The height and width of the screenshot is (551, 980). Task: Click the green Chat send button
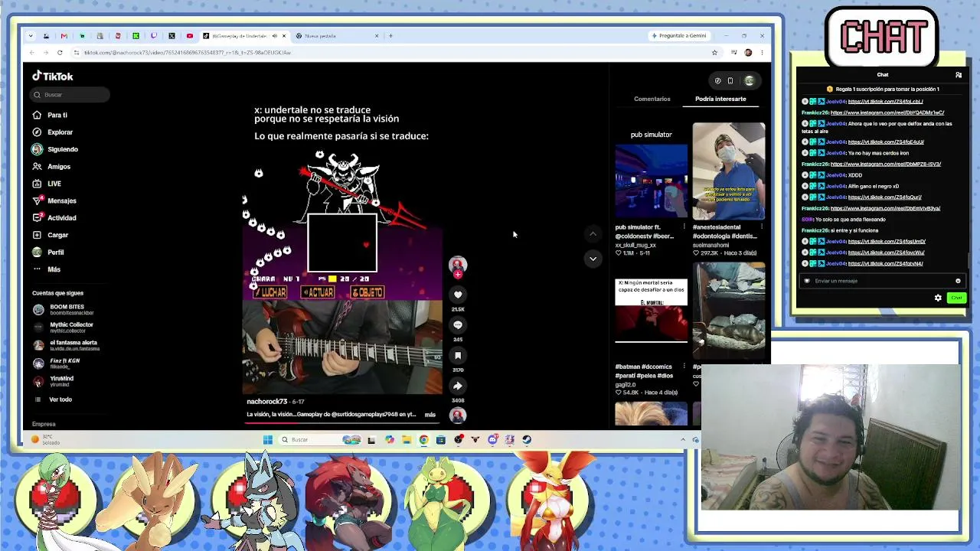(x=956, y=298)
